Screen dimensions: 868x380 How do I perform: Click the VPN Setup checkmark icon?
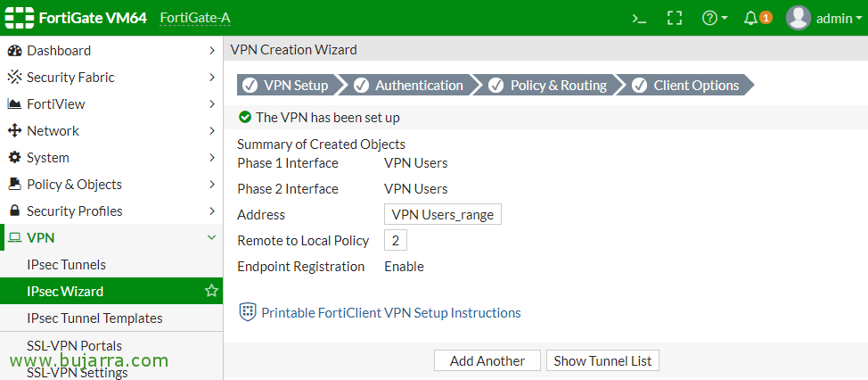pos(250,86)
